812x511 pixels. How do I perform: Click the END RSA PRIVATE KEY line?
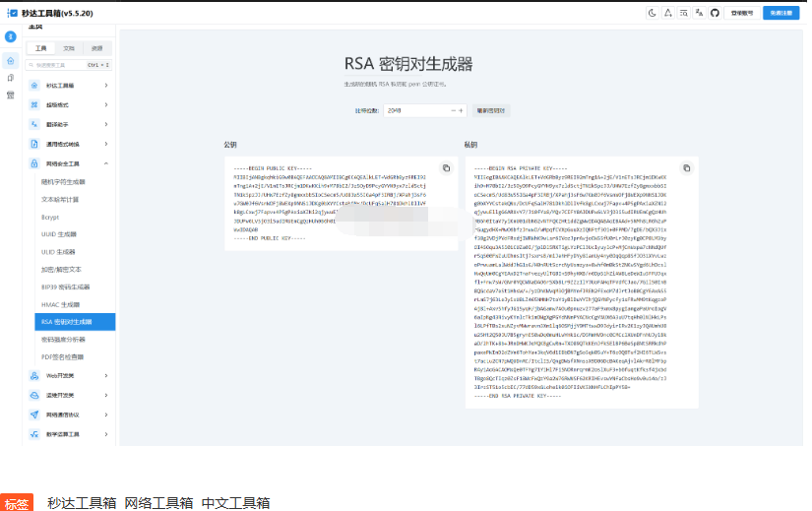(x=518, y=396)
